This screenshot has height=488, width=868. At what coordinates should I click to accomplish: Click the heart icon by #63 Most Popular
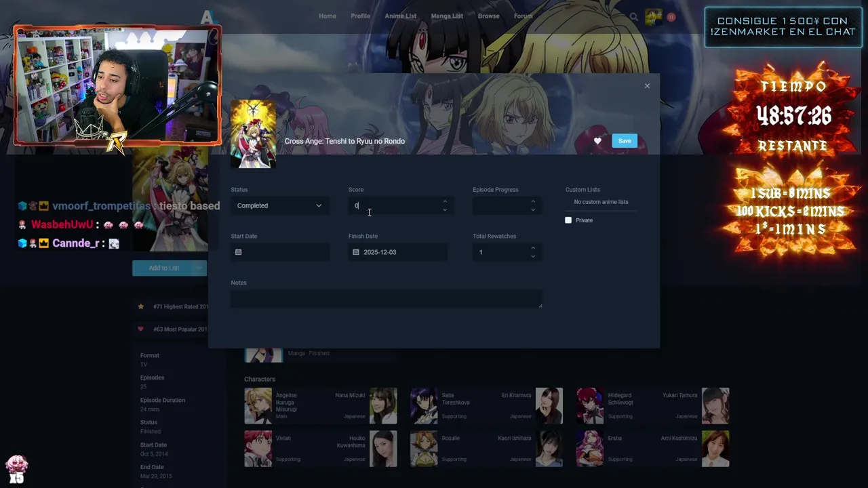pos(141,329)
